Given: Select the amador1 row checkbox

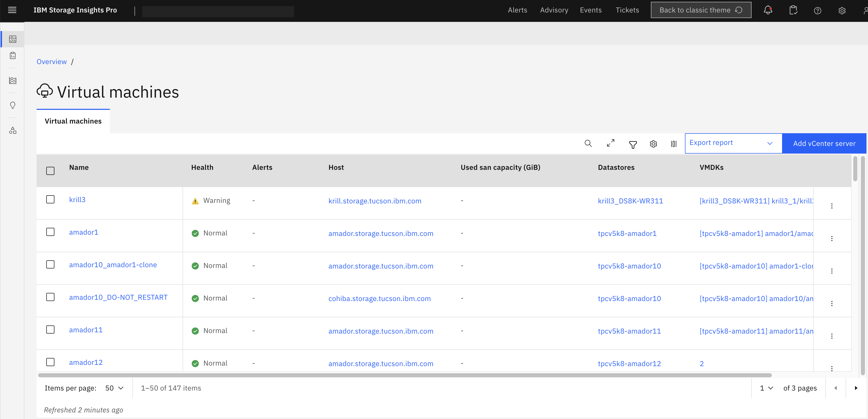Looking at the screenshot, I should 50,232.
